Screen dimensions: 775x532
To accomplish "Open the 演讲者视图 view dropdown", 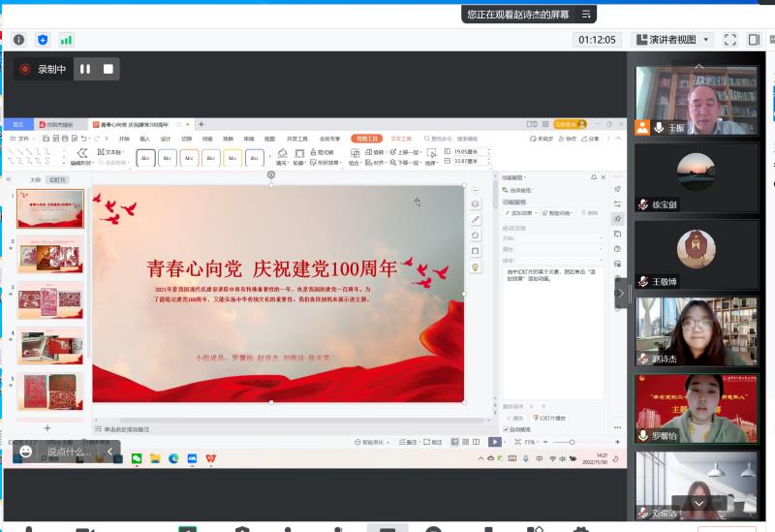I will [x=674, y=40].
